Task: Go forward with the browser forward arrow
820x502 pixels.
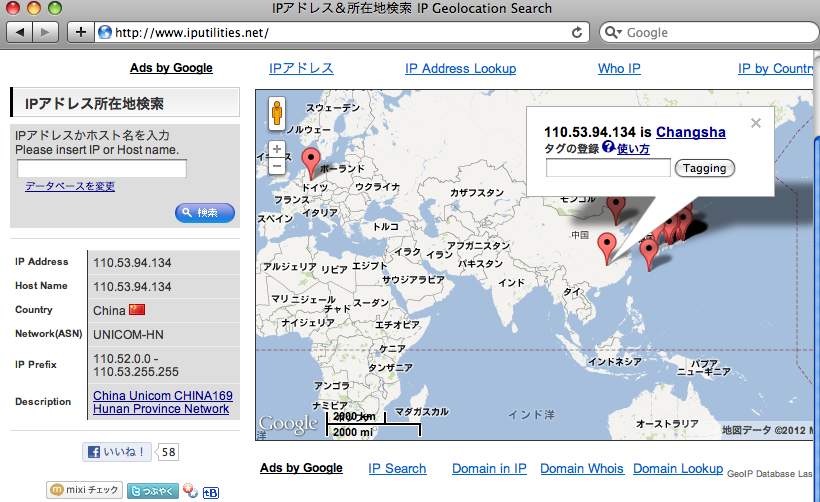Action: 45,32
